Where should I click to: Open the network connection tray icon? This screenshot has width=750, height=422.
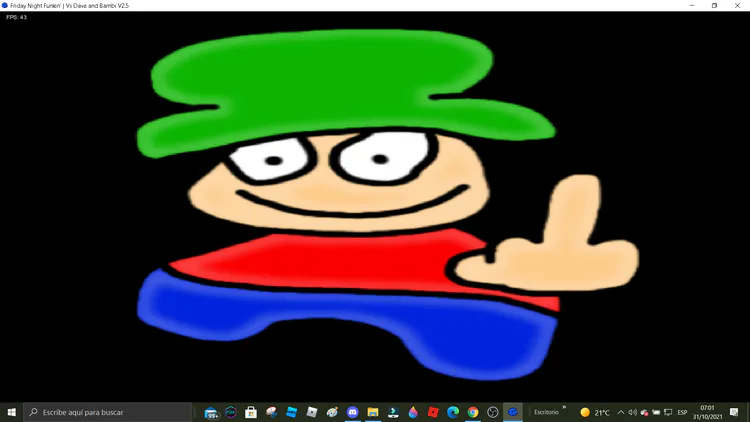tap(668, 412)
